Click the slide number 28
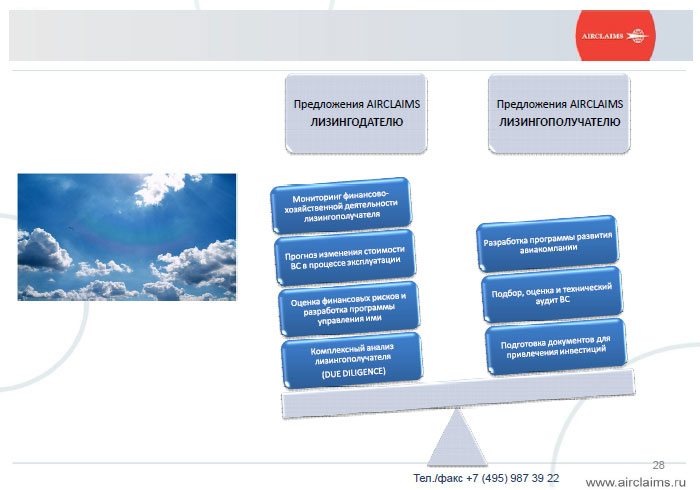Viewport: 700px width, 490px height. pyautogui.click(x=658, y=465)
